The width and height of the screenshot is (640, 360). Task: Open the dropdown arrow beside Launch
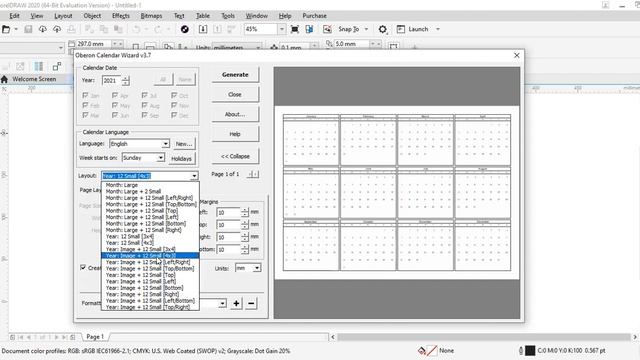point(438,29)
